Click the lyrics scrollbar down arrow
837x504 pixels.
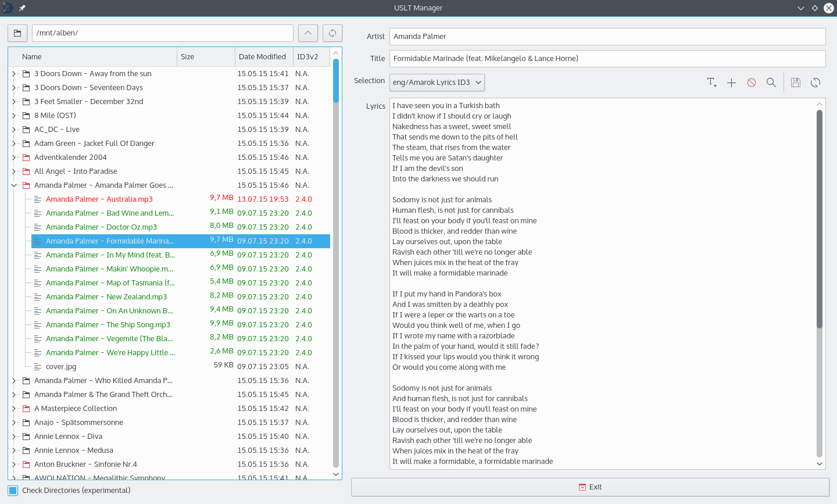click(820, 464)
